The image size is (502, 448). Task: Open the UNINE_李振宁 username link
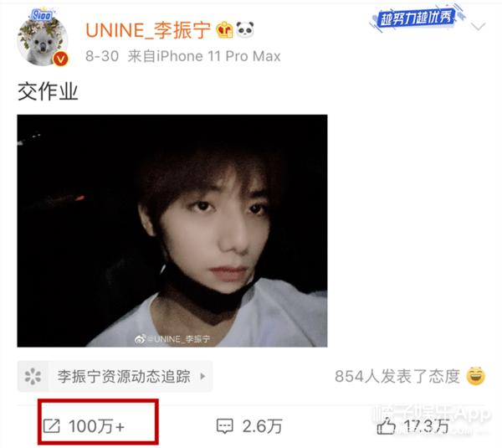tap(148, 30)
